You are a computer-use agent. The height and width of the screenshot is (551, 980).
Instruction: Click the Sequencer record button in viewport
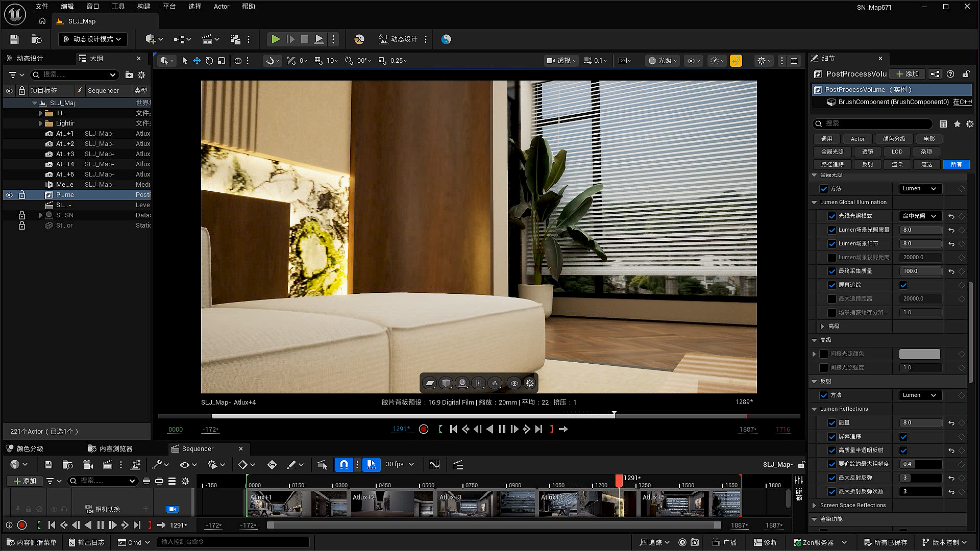[x=423, y=430]
